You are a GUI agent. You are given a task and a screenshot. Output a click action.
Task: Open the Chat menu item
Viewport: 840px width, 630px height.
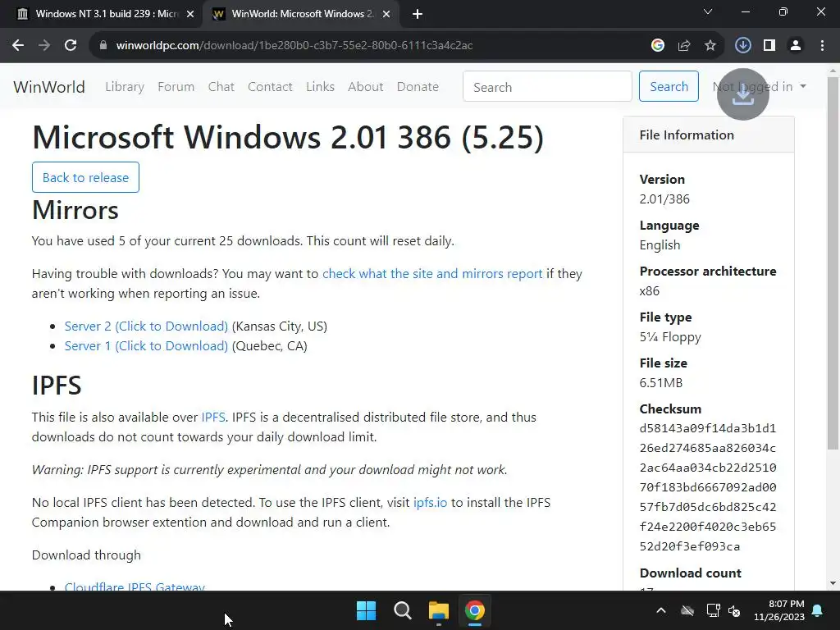[x=221, y=87]
